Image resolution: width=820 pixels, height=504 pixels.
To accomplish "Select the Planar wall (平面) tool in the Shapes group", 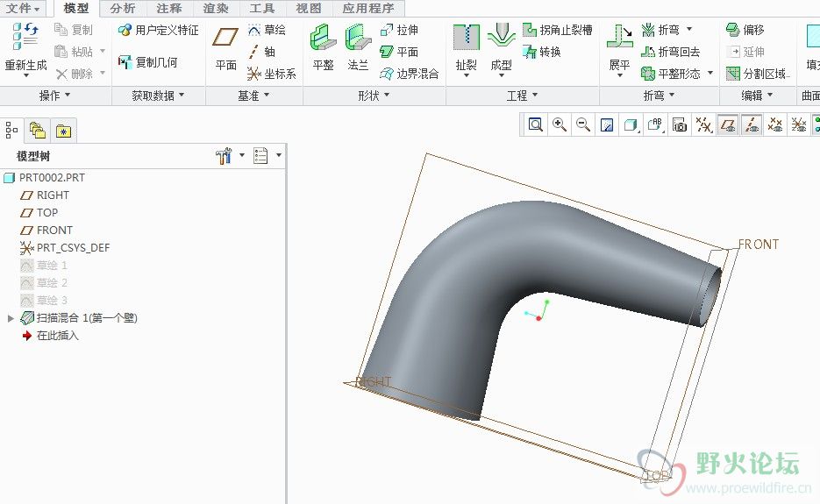I will [400, 51].
